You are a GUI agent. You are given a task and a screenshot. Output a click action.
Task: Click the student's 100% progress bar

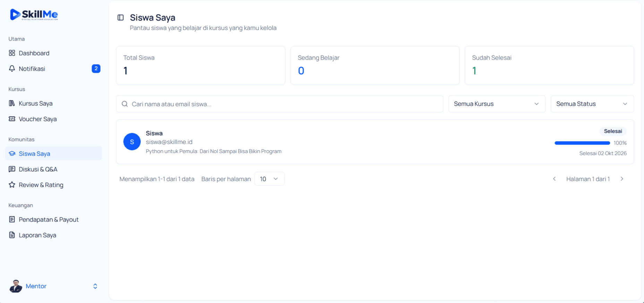[x=582, y=143]
